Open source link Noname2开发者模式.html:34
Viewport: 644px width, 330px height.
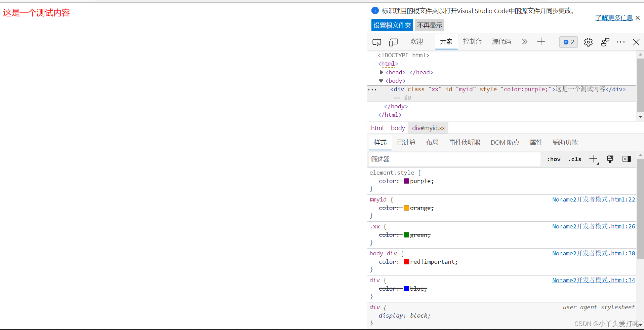point(594,280)
